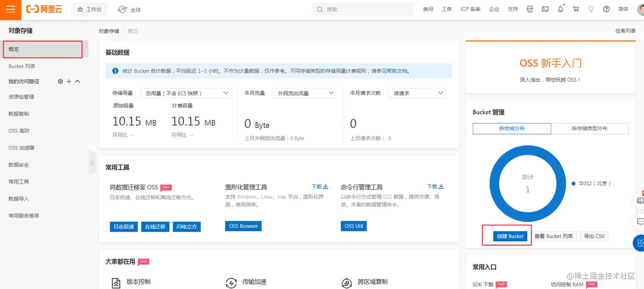Open 数据安全 in the sidebar
Viewport: 644px width, 289px height.
(19, 165)
